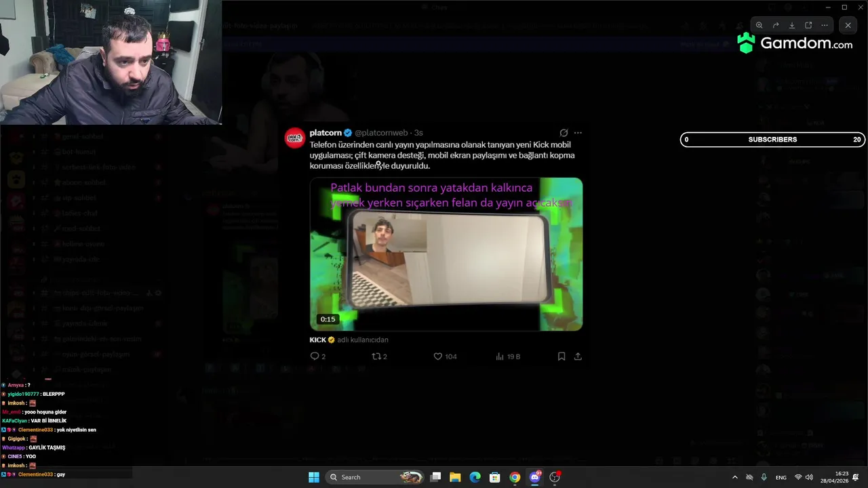The height and width of the screenshot is (488, 868).
Task: Open the Windows Start menu
Action: point(314,477)
